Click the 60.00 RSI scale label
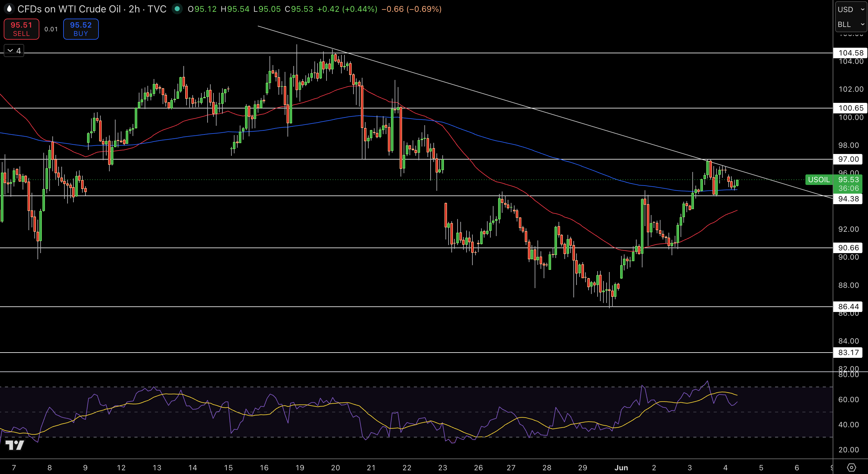Image resolution: width=868 pixels, height=474 pixels. (x=848, y=400)
